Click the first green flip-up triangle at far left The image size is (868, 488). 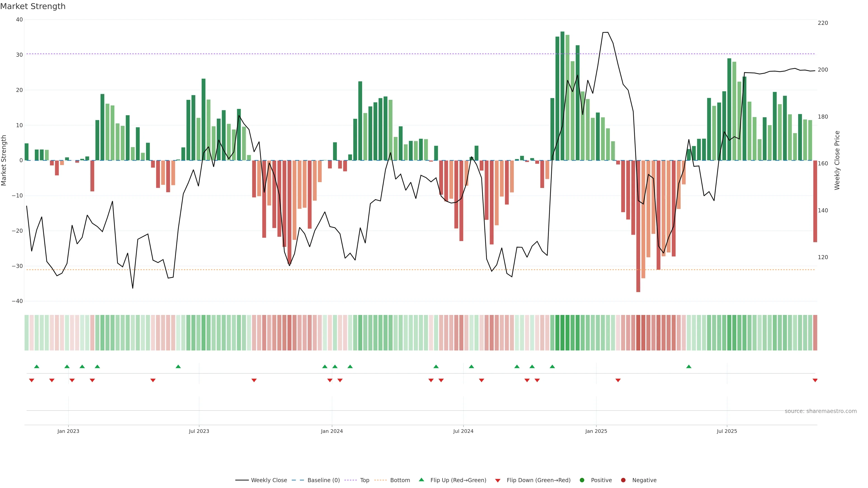click(x=37, y=366)
